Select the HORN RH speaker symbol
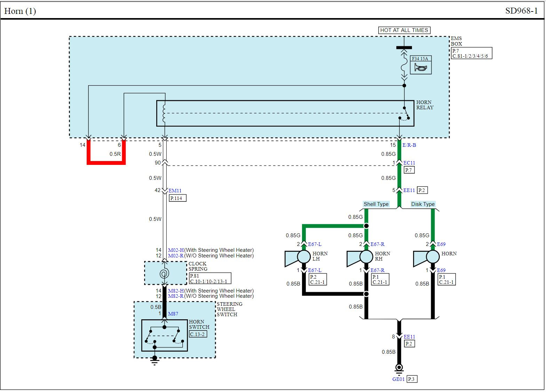Image resolution: width=546 pixels, height=392 pixels. click(360, 258)
